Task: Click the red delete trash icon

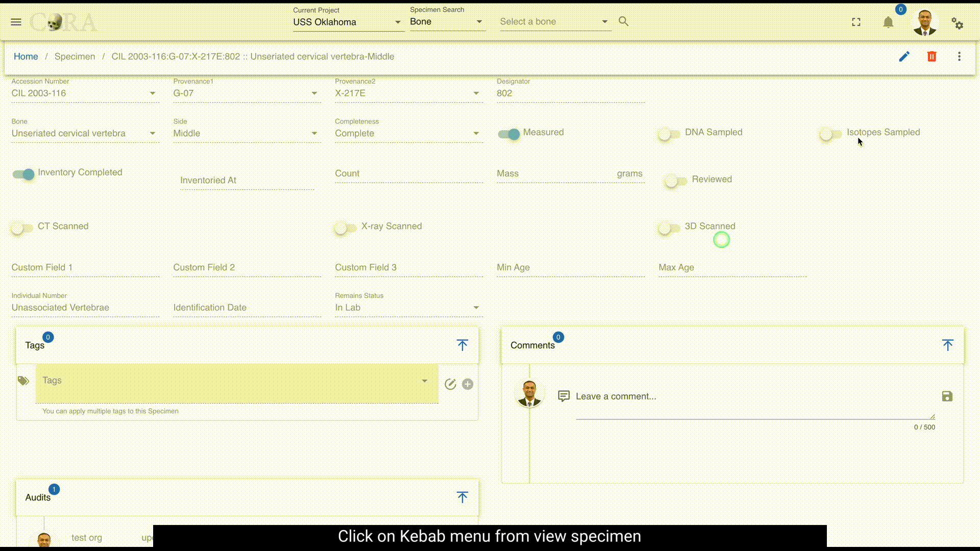Action: 932,57
